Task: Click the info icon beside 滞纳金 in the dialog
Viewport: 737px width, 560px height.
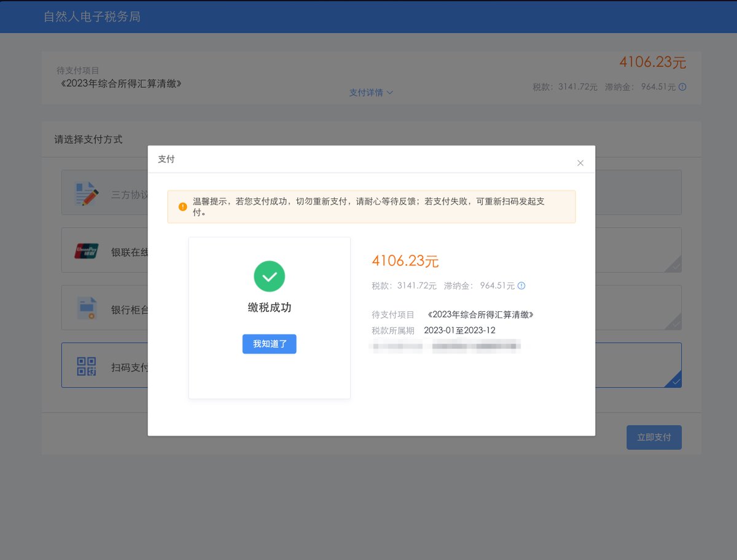Action: 521,286
